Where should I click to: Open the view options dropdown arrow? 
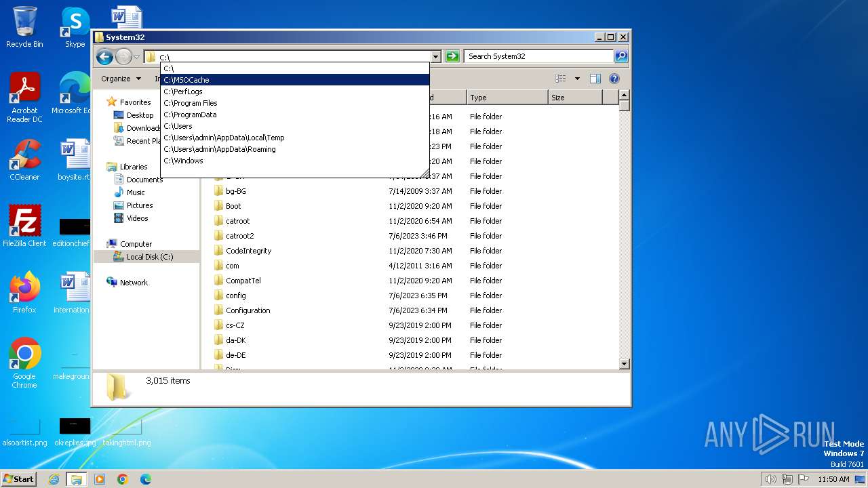(x=577, y=79)
